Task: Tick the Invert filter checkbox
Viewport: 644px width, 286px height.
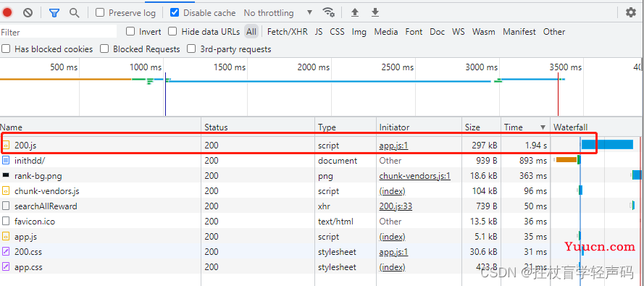Action: coord(130,32)
